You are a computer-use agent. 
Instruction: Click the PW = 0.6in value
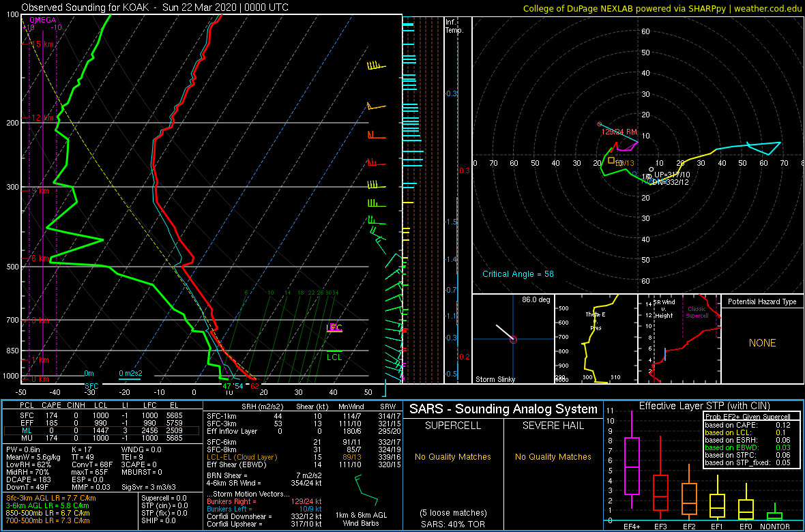(x=24, y=450)
